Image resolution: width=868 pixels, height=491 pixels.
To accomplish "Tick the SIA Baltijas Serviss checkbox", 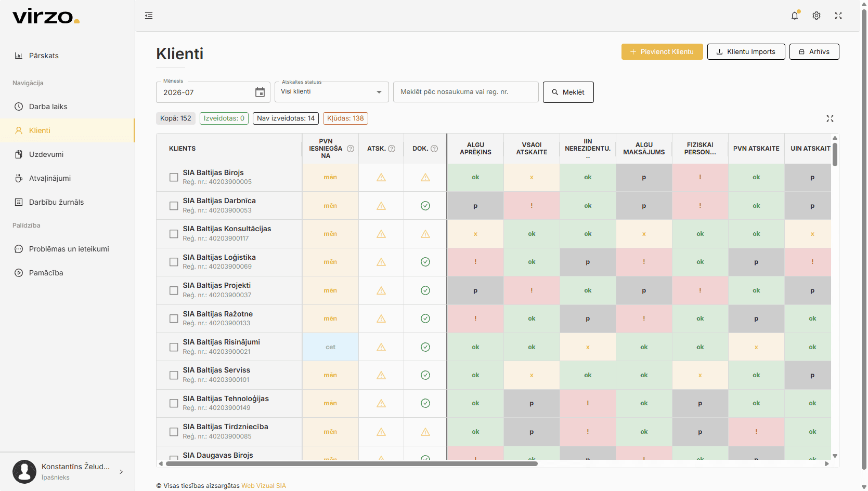I will coord(174,375).
